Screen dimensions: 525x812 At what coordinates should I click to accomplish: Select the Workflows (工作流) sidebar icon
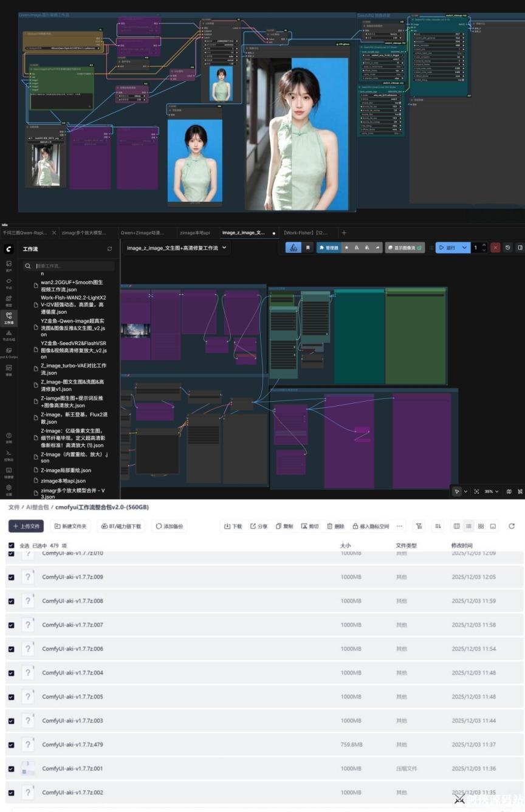9,317
